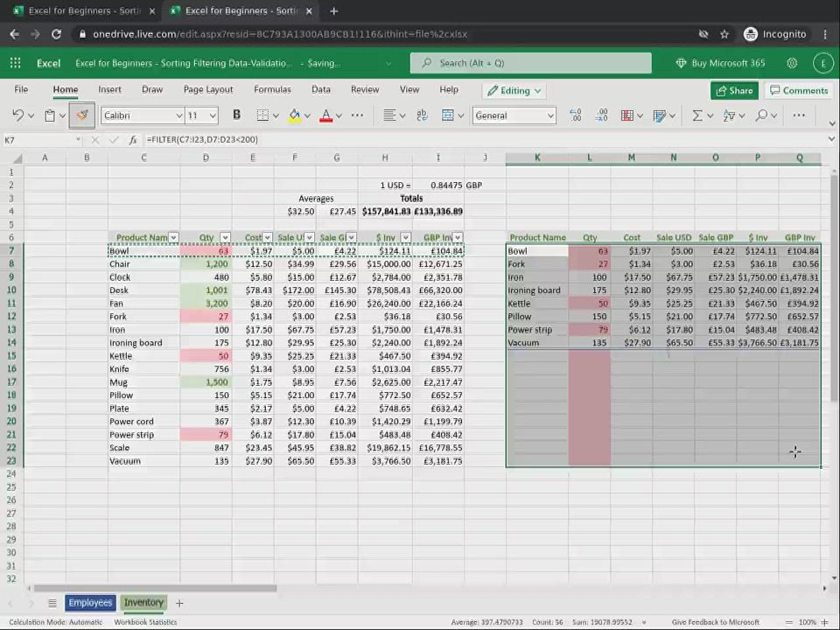Select the Format Painter brush

(82, 115)
